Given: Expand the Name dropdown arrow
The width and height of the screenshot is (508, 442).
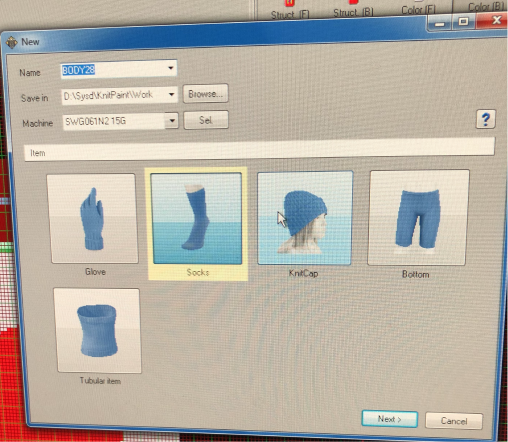Looking at the screenshot, I should click(x=171, y=68).
